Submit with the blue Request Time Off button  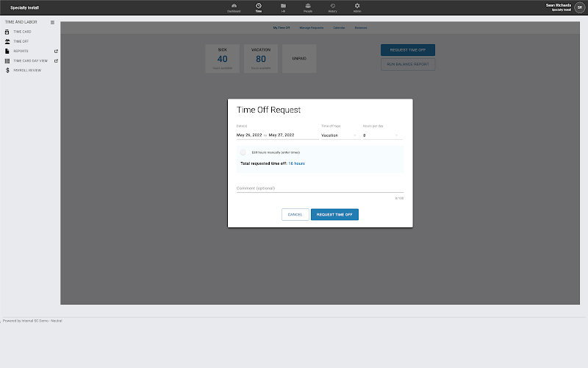click(x=334, y=215)
